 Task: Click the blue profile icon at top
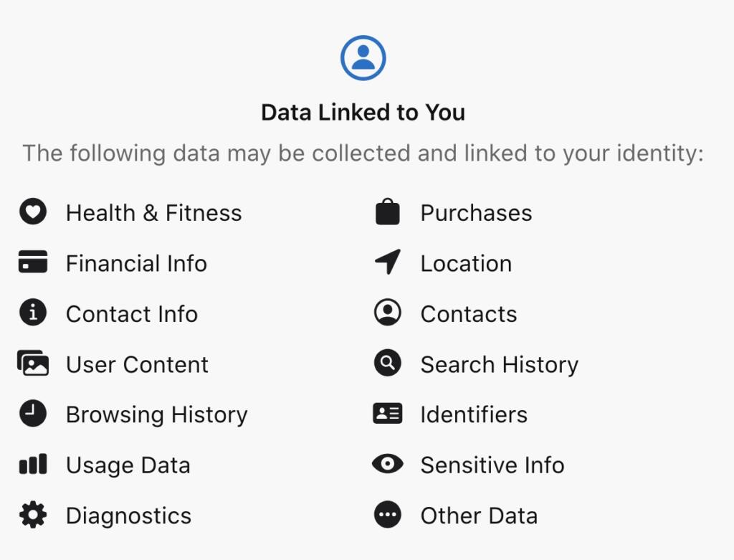tap(363, 58)
